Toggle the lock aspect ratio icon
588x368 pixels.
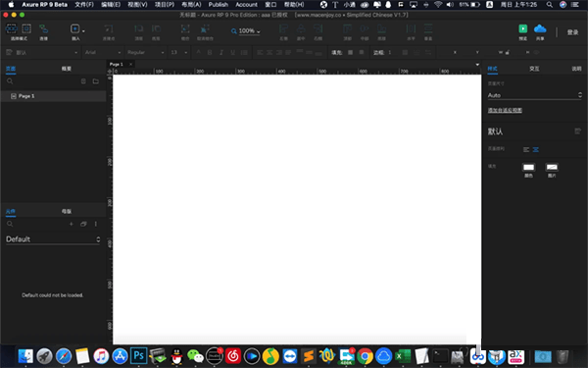(x=508, y=52)
